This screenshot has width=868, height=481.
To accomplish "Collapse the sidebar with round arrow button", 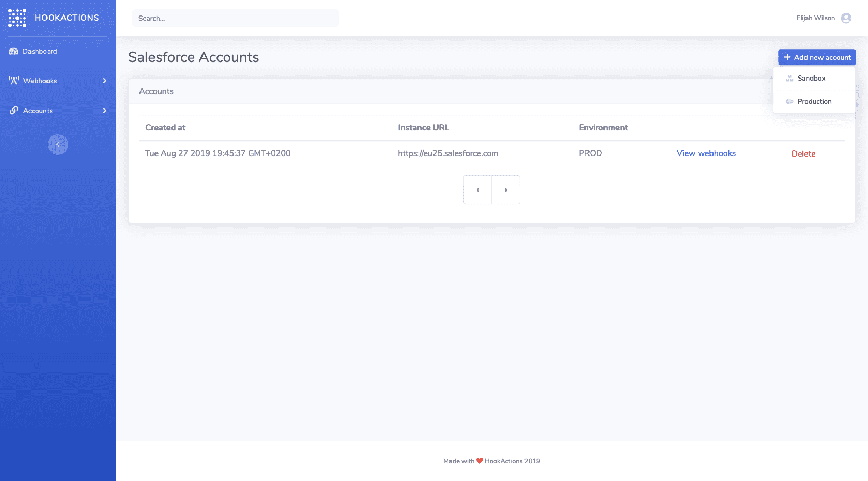I will click(x=58, y=145).
